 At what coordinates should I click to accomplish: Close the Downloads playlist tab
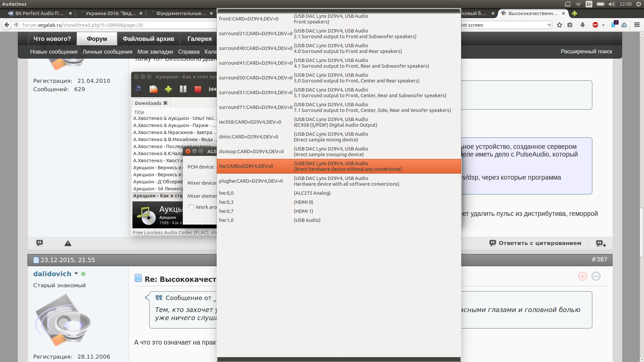[165, 103]
